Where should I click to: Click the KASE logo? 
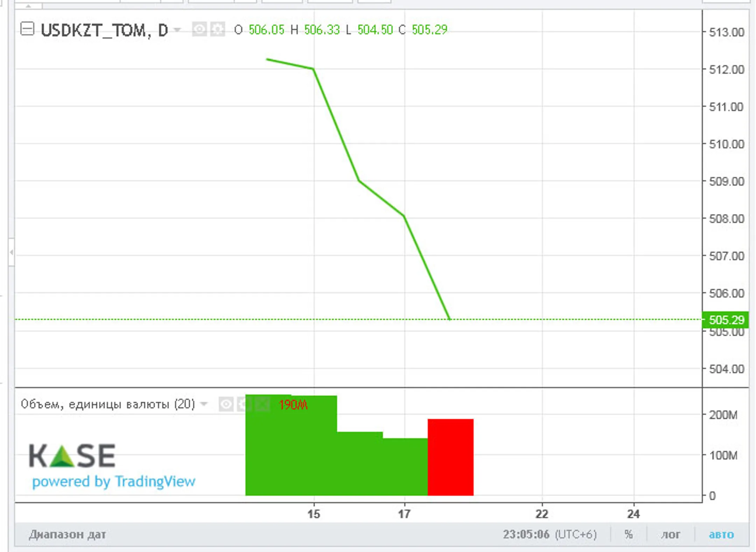[72, 455]
